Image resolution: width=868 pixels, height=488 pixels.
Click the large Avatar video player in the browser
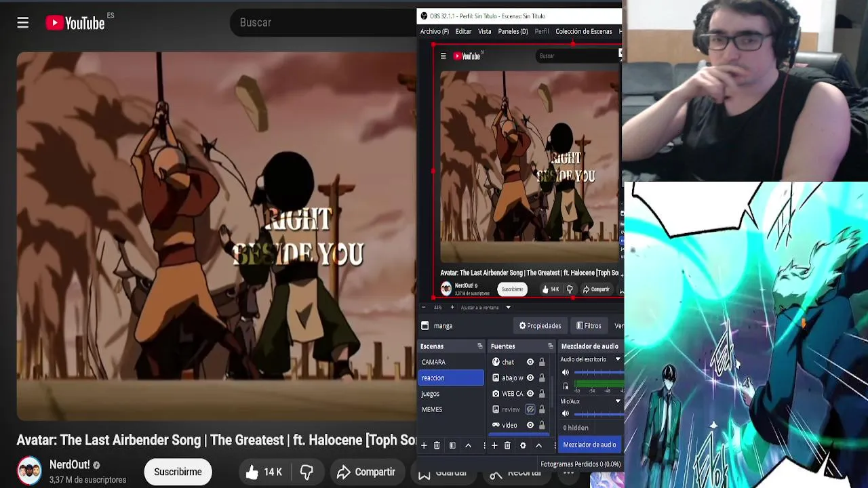tap(216, 236)
